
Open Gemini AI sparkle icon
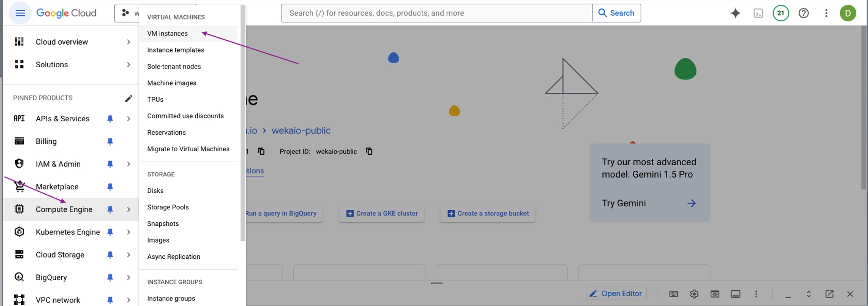(735, 13)
